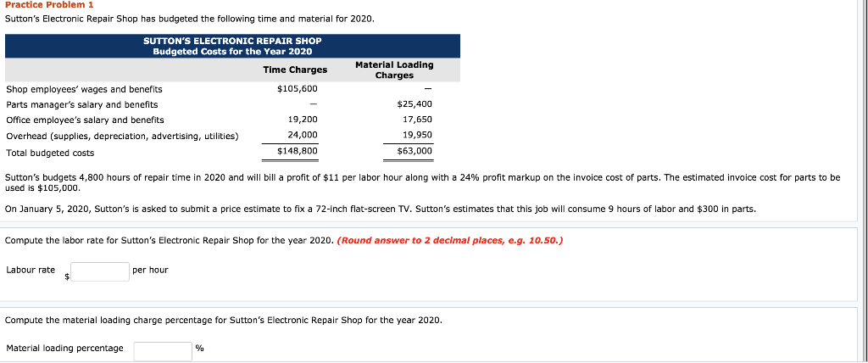Click the $63,000 total material loading charges
The height and width of the screenshot is (363, 868).
click(415, 151)
